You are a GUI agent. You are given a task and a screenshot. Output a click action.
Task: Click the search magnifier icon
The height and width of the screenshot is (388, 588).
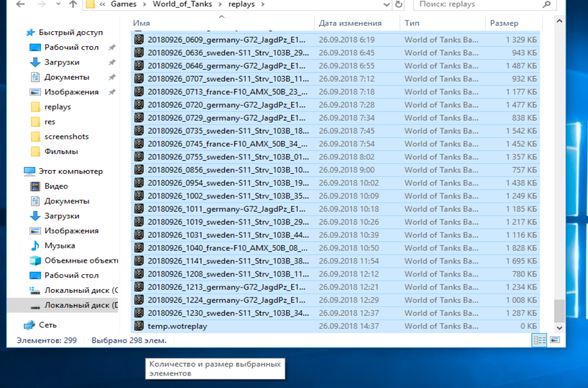coord(547,4)
